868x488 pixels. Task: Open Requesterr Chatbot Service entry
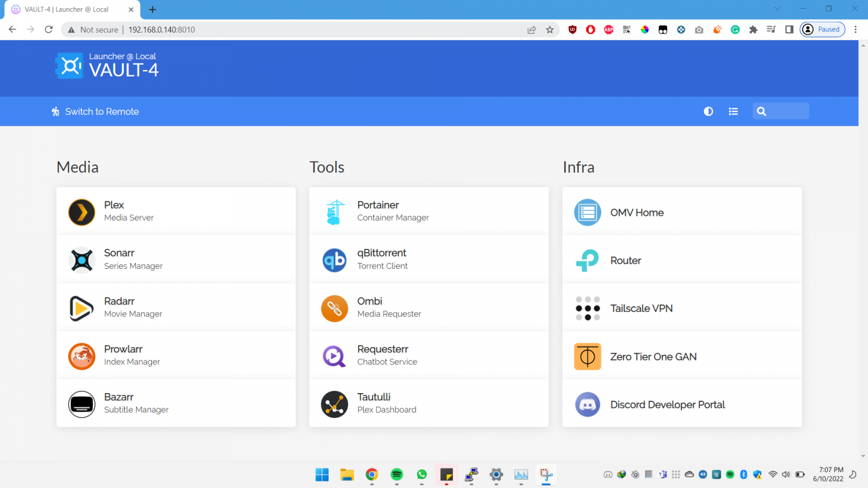click(429, 355)
